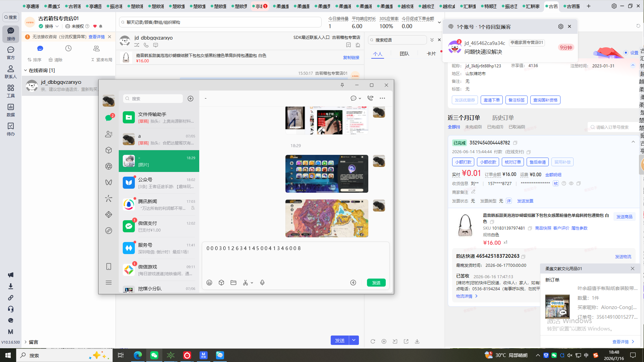Image resolution: width=644 pixels, height=362 pixels.
Task: Copy order number 3529454004448782
Action: point(515,143)
